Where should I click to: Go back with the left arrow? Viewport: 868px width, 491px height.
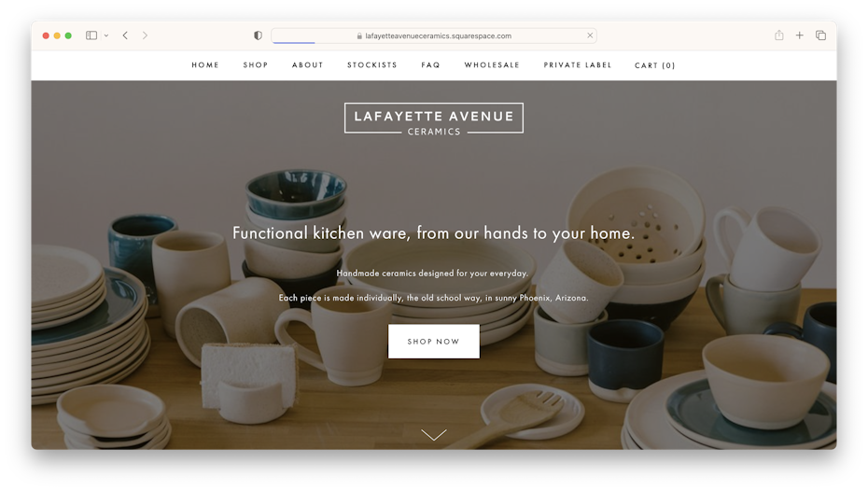(x=126, y=35)
